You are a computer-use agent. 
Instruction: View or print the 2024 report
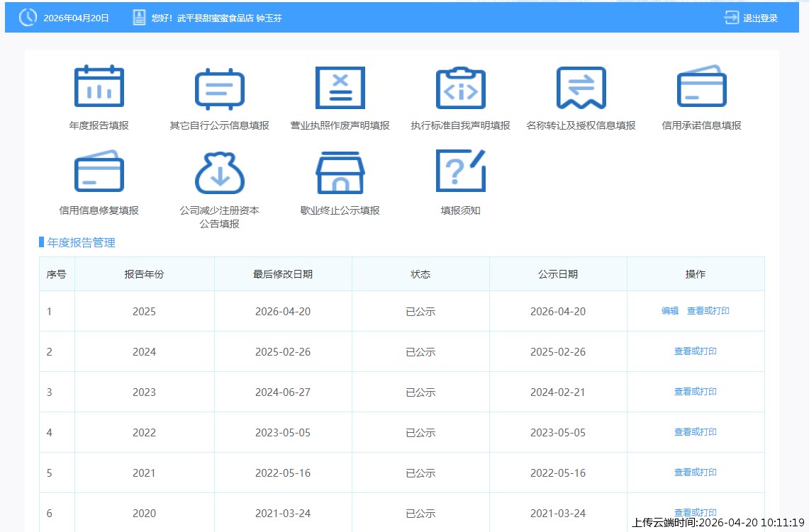695,351
